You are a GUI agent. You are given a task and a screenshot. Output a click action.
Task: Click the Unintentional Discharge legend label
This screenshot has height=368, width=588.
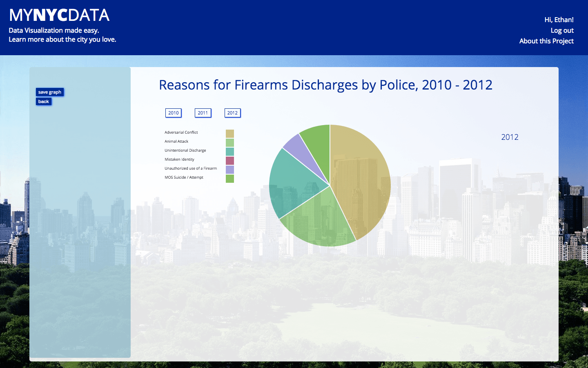(x=185, y=150)
